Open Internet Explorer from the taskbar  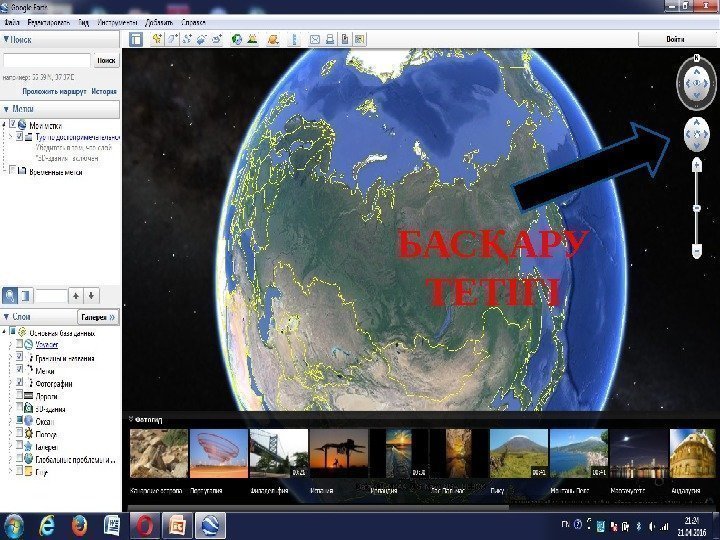pyautogui.click(x=46, y=525)
